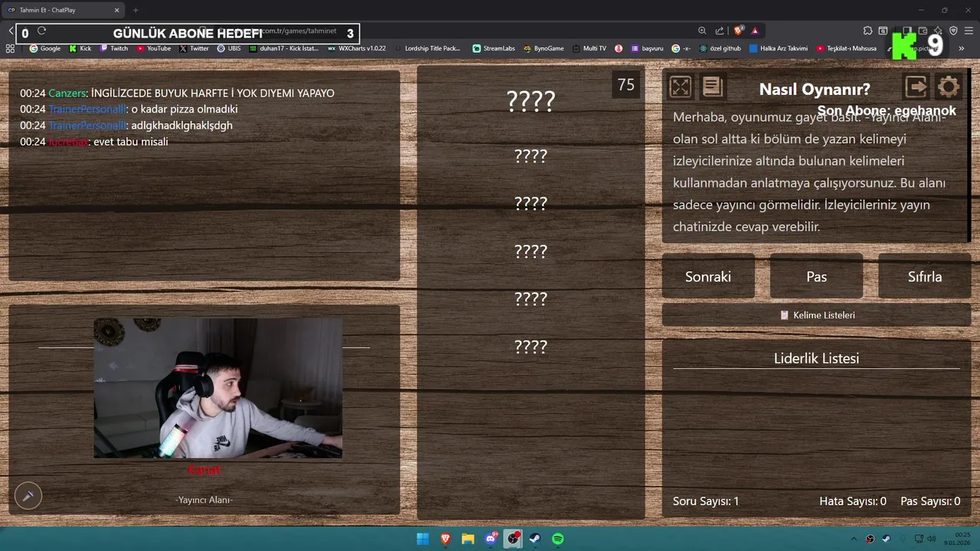Open Spotify from taskbar
This screenshot has height=551, width=980.
click(x=558, y=539)
